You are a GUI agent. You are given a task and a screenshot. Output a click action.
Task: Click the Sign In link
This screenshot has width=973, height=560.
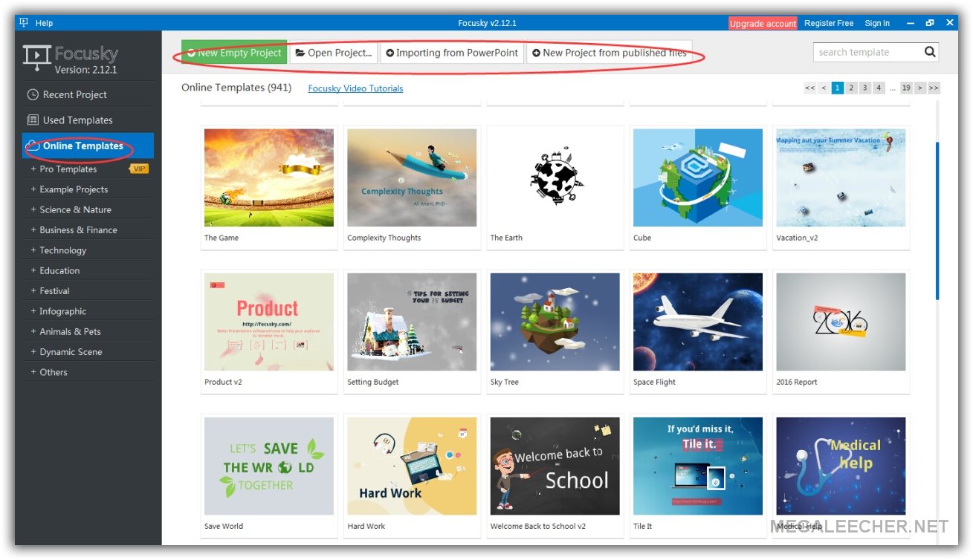coord(877,23)
